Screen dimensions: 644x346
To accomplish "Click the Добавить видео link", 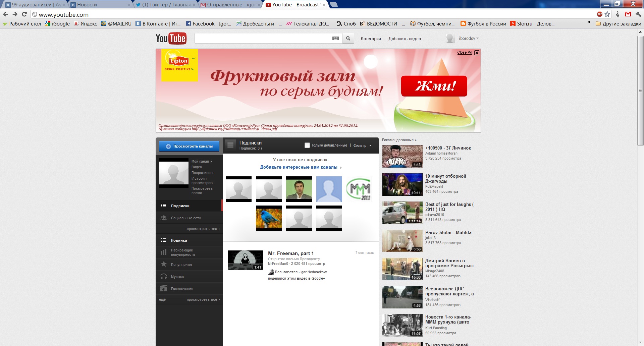I will coord(405,39).
